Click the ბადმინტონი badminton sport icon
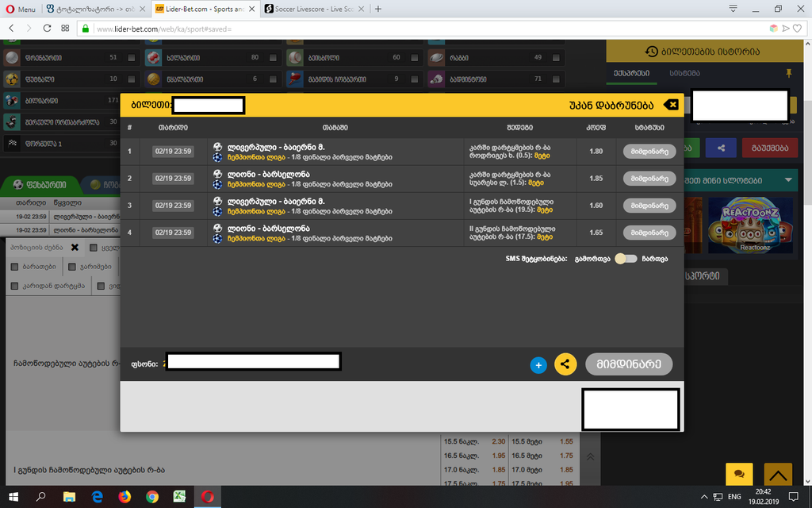 [437, 79]
